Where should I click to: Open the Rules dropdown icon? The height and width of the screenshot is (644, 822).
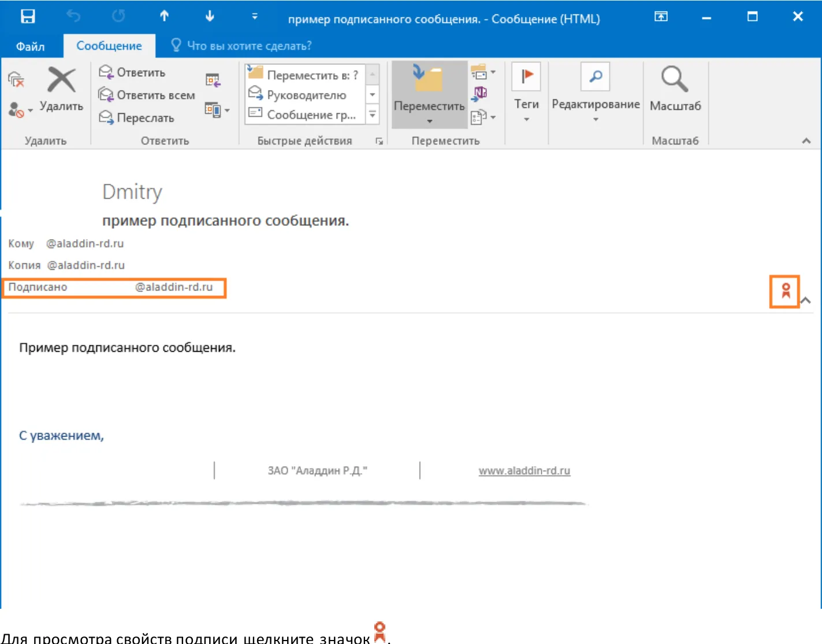click(x=483, y=72)
